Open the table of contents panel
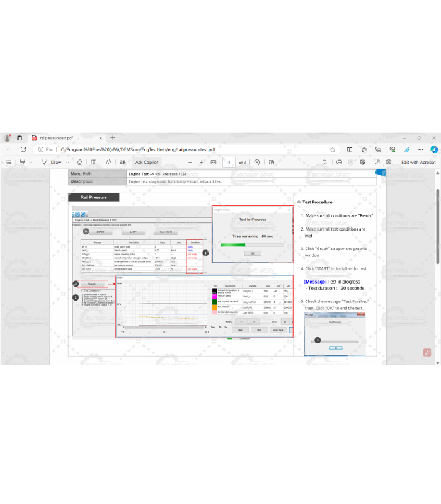 8,162
